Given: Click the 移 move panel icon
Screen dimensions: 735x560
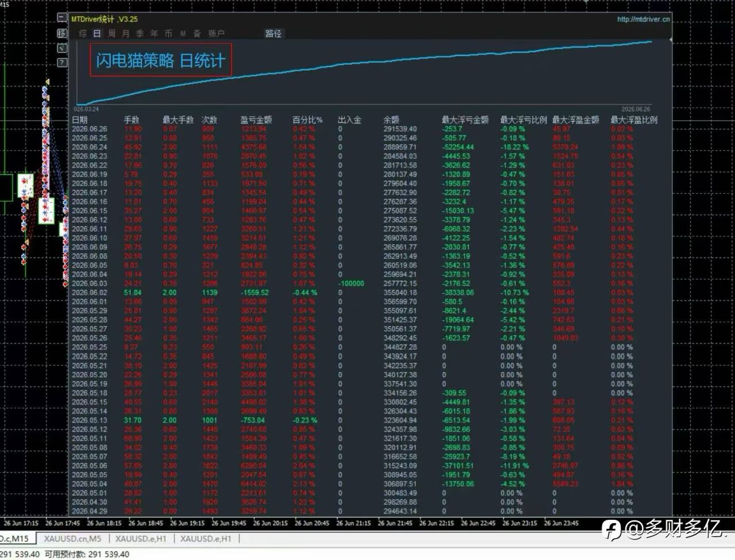Looking at the screenshot, I should pyautogui.click(x=62, y=33).
